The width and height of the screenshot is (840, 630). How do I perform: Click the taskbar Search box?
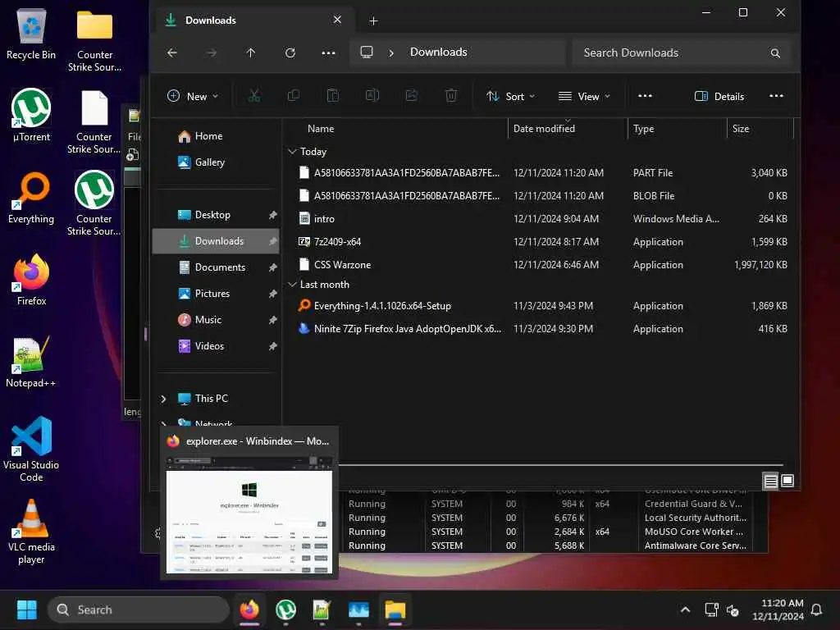click(x=138, y=609)
